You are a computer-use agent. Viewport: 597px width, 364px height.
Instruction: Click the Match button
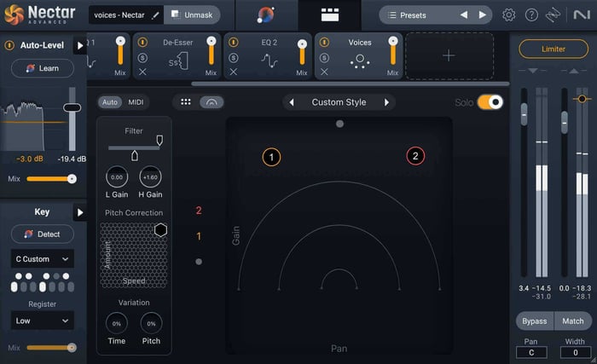572,321
